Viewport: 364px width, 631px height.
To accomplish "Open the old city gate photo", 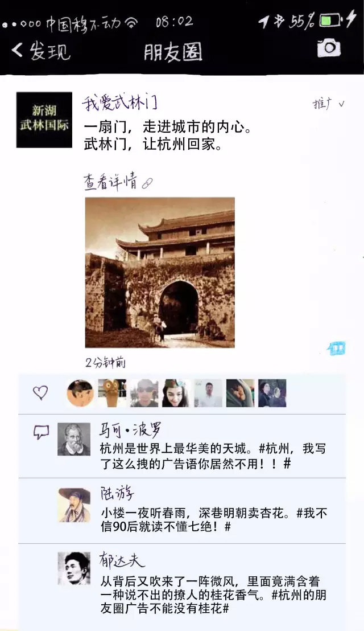I will [160, 272].
